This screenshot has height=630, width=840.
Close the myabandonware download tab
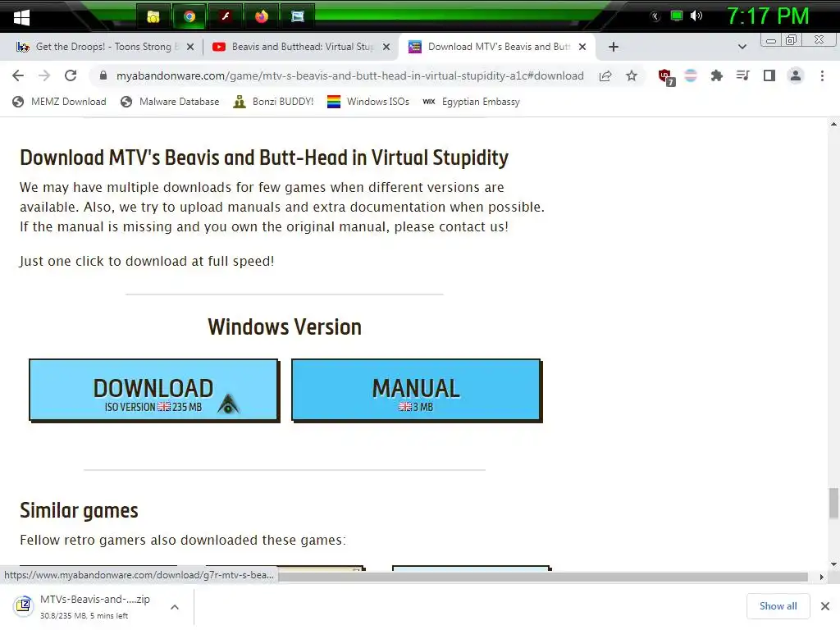click(582, 47)
